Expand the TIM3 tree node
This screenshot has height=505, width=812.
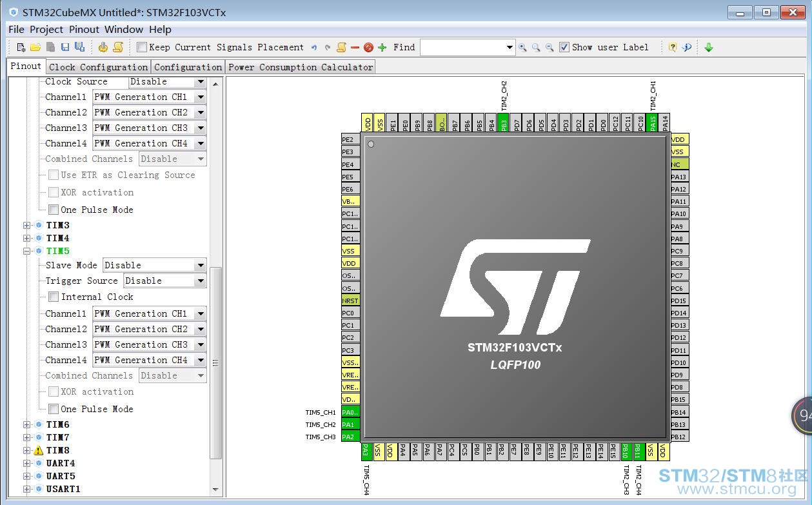[27, 225]
